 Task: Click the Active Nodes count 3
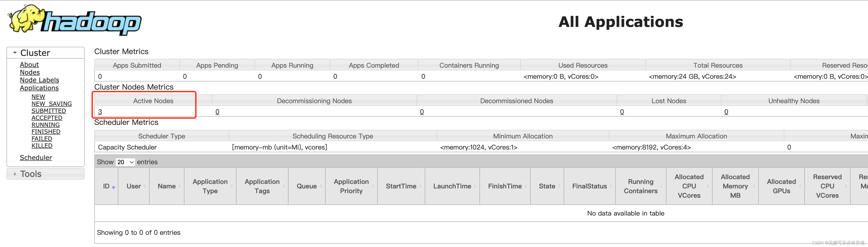tap(100, 112)
